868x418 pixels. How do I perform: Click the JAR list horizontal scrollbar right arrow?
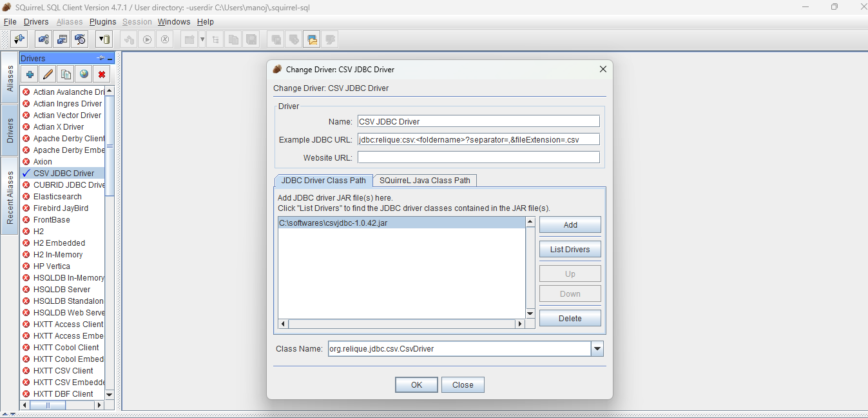(x=521, y=324)
